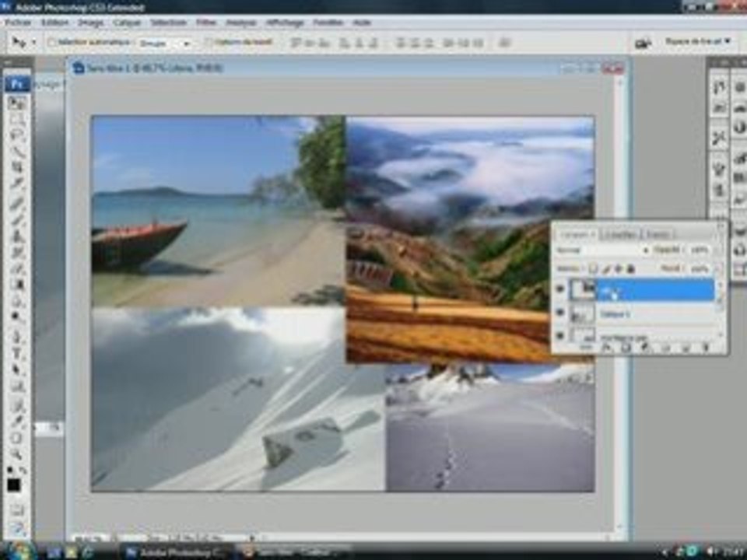Toggle the Options de transf. checkbox
The width and height of the screenshot is (747, 560).
tap(209, 42)
